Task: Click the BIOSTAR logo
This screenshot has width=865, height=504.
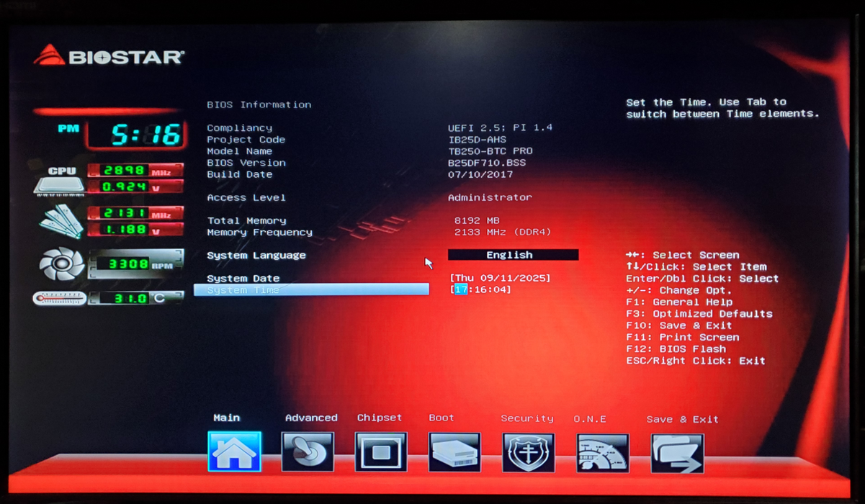Action: pyautogui.click(x=109, y=55)
